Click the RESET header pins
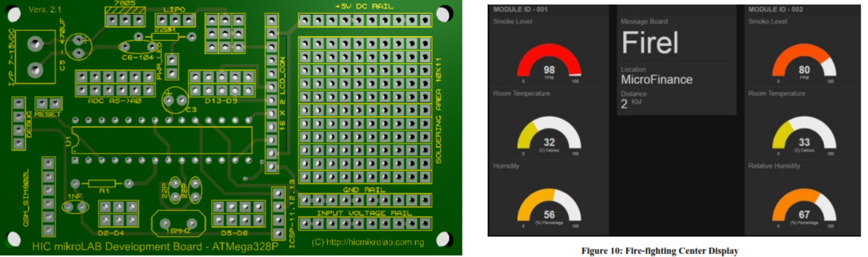 [x=49, y=104]
